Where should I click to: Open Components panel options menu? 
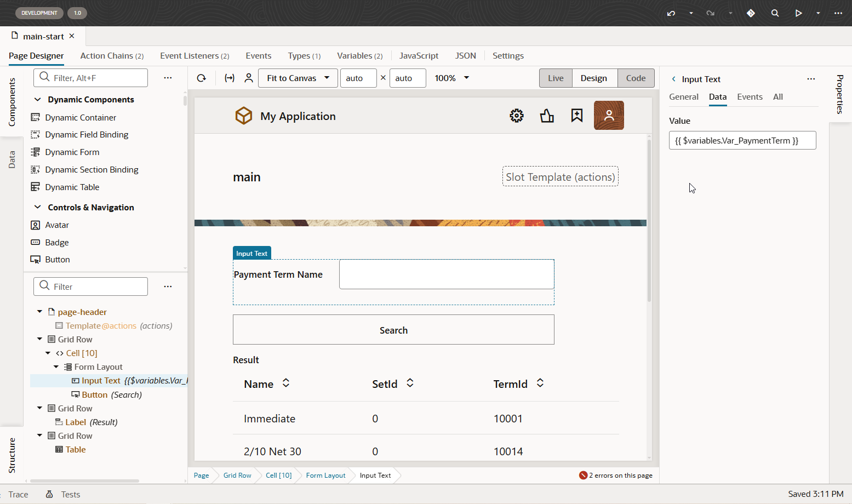(x=168, y=78)
